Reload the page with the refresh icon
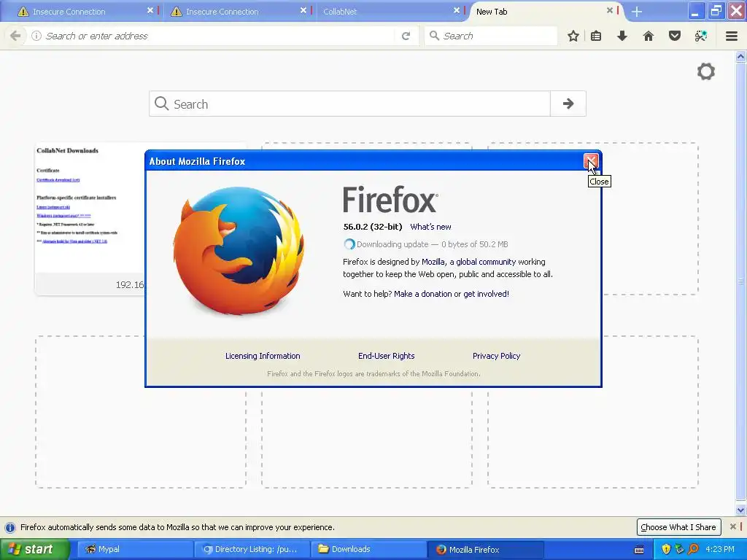Screen dimensions: 747x560 pos(406,36)
